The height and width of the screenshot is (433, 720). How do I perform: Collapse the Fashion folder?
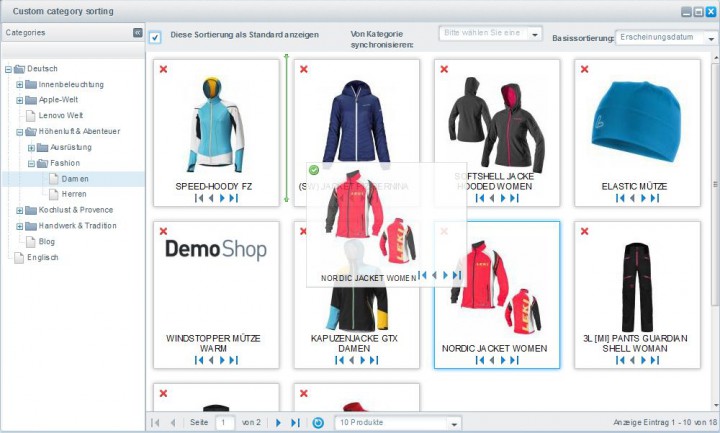[x=31, y=163]
